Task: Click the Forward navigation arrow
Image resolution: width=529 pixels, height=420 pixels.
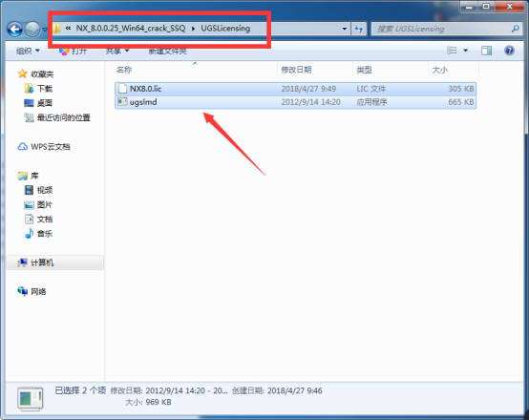Action: (x=32, y=30)
